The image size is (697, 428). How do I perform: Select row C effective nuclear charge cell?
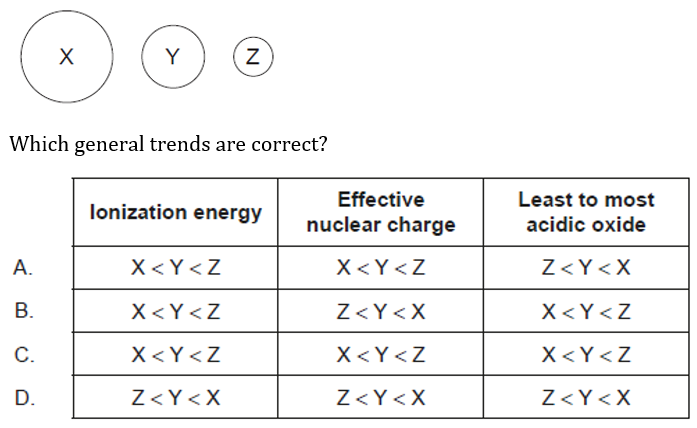tap(381, 354)
